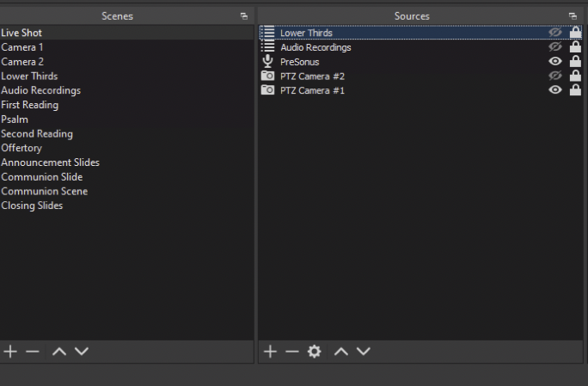Remove selected scene with minus icon
Image resolution: width=588 pixels, height=386 pixels.
pos(33,352)
